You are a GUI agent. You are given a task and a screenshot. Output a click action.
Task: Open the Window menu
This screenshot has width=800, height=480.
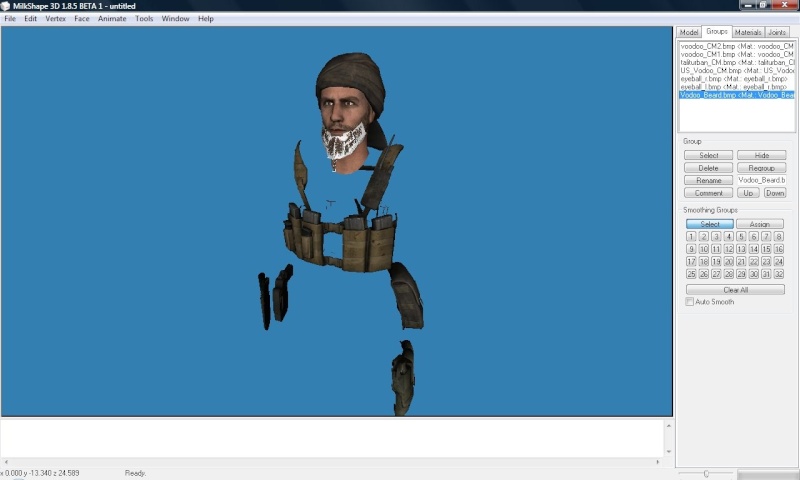tap(176, 18)
